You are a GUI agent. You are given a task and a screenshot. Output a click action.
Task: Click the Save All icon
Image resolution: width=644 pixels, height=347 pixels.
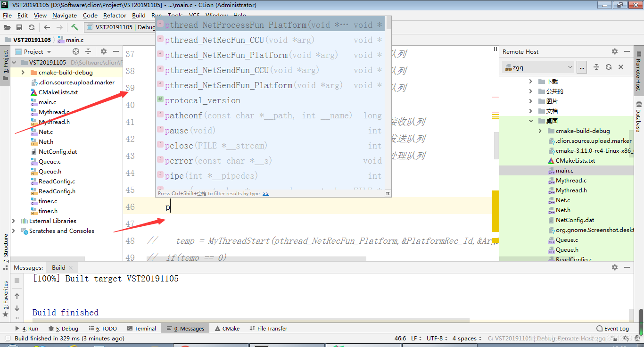click(19, 27)
